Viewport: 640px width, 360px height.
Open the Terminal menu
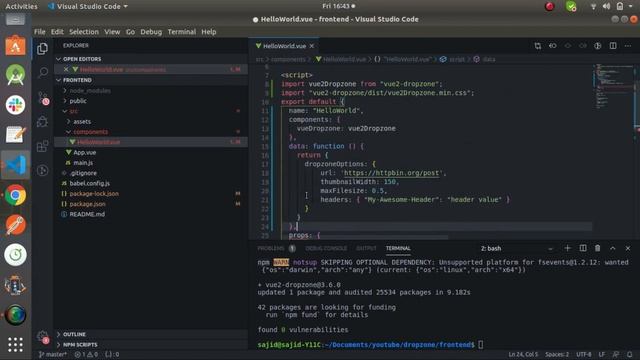point(182,32)
